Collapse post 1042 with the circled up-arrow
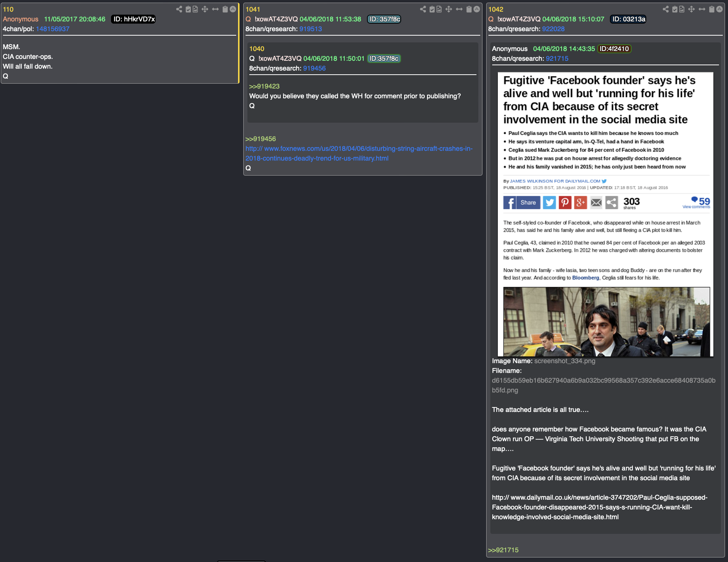 719,9
